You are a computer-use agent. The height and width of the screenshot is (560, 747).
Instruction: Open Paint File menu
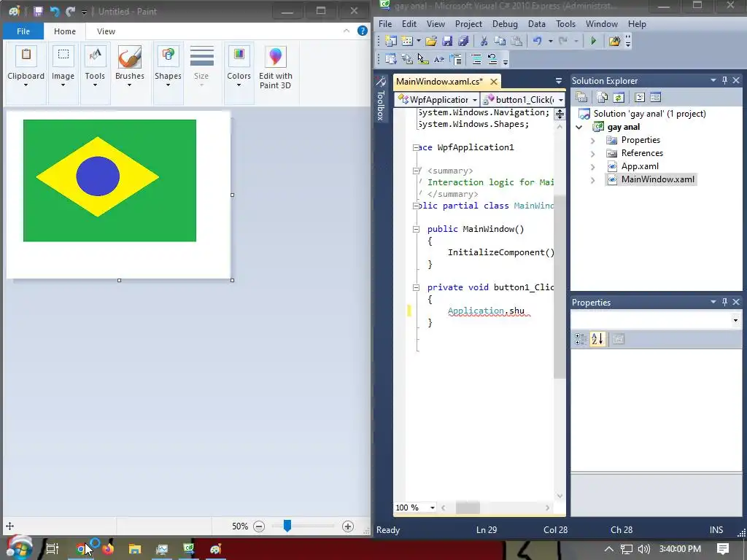[x=23, y=31]
